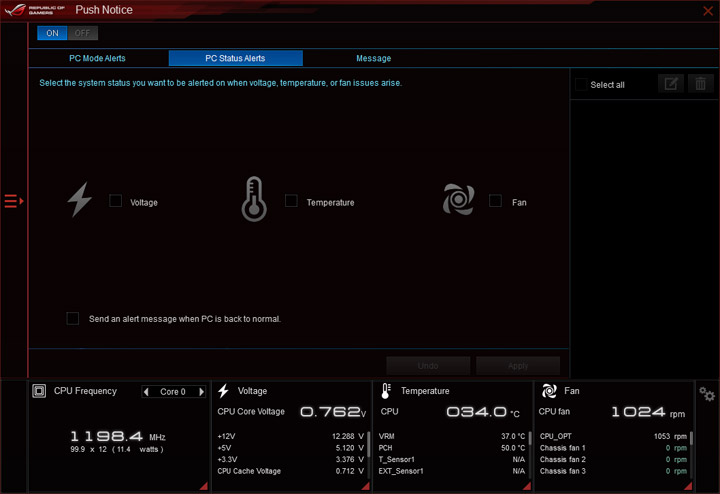Viewport: 720px width, 494px height.
Task: Enable the Temperature alert checkbox
Action: (x=291, y=201)
